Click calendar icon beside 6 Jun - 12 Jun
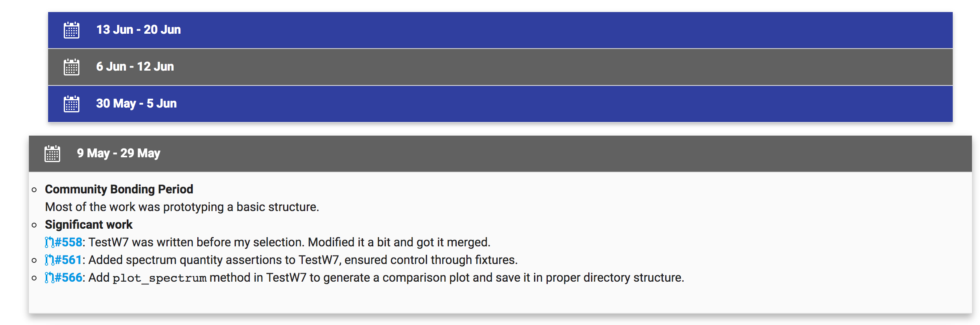 71,67
